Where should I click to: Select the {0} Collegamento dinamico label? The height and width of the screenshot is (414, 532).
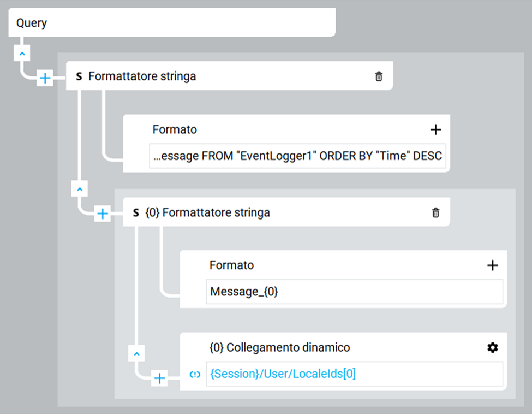[279, 347]
